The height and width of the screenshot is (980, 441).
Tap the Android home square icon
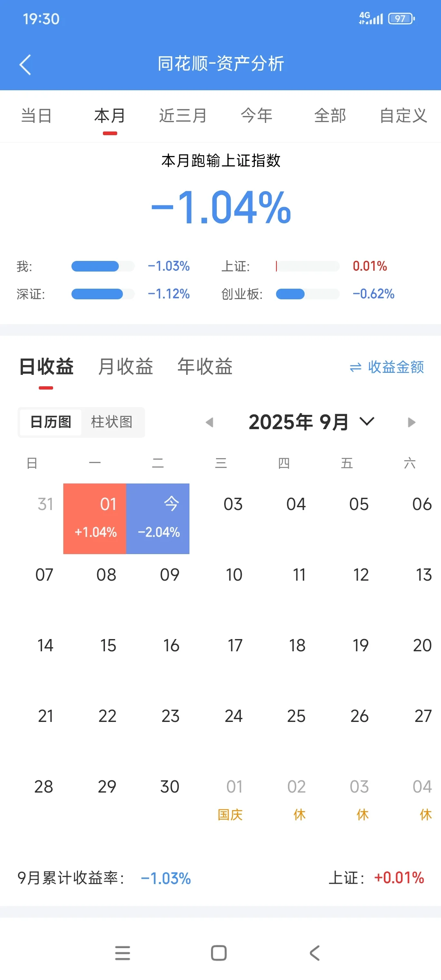219,953
